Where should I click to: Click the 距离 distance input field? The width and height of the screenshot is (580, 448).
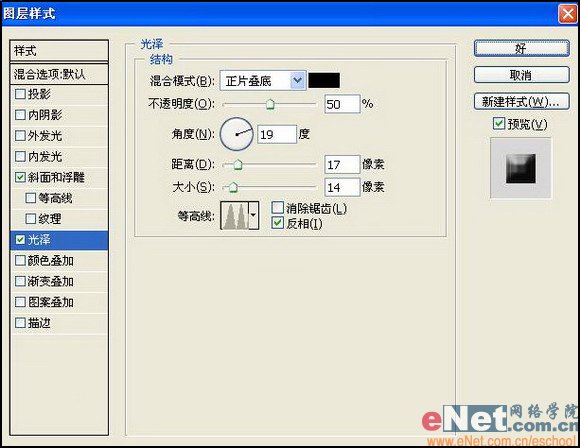(342, 165)
